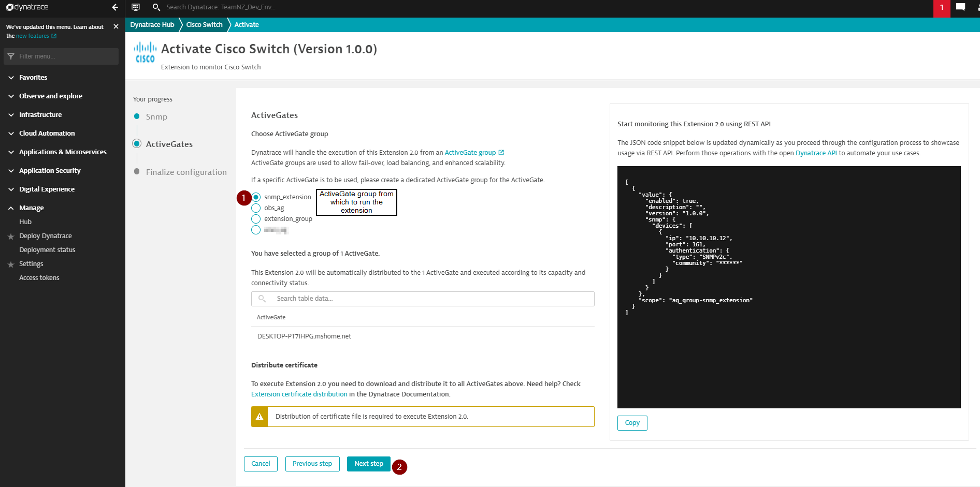
Task: Click the search magnifier icon in top bar
Action: (156, 7)
